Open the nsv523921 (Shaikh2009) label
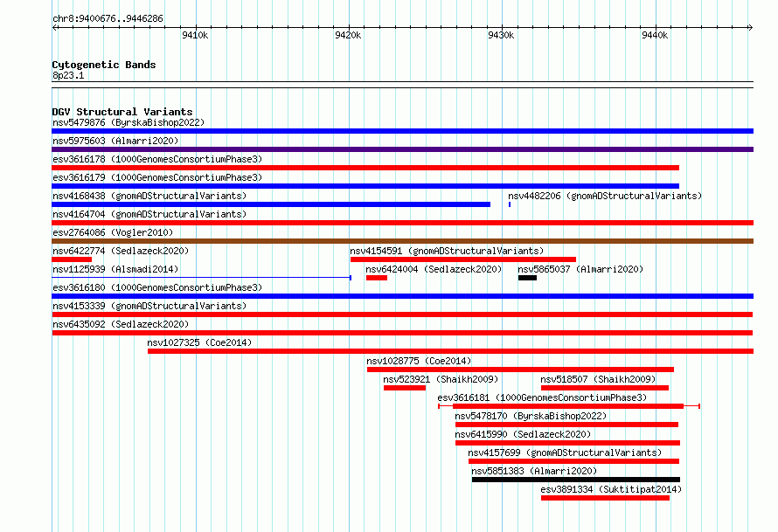 [441, 379]
